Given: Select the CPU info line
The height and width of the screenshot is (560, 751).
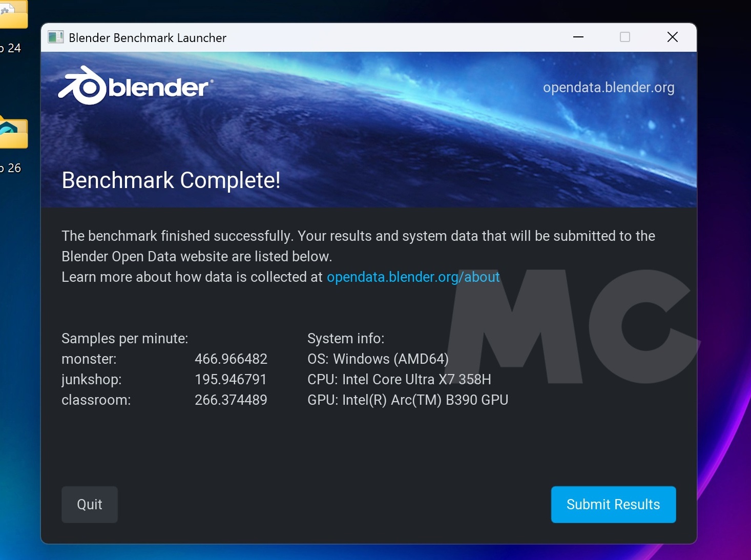Looking at the screenshot, I should click(x=399, y=379).
